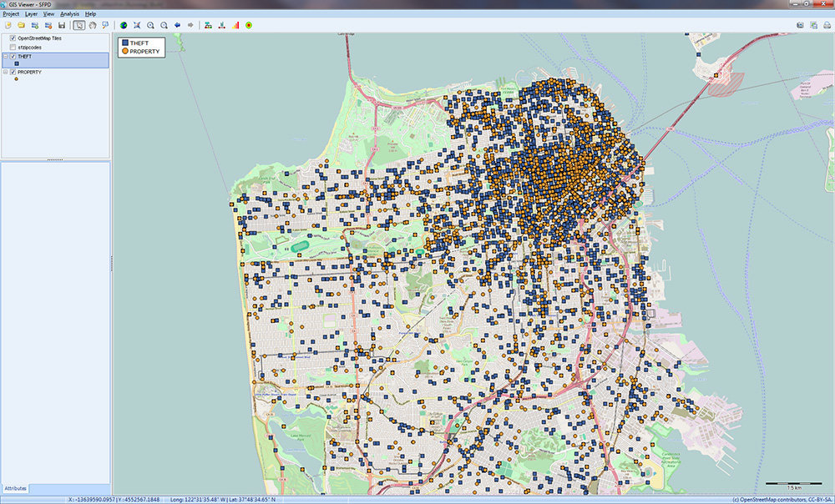Image resolution: width=835 pixels, height=504 pixels.
Task: Switch to the Attributes tab
Action: [15, 487]
